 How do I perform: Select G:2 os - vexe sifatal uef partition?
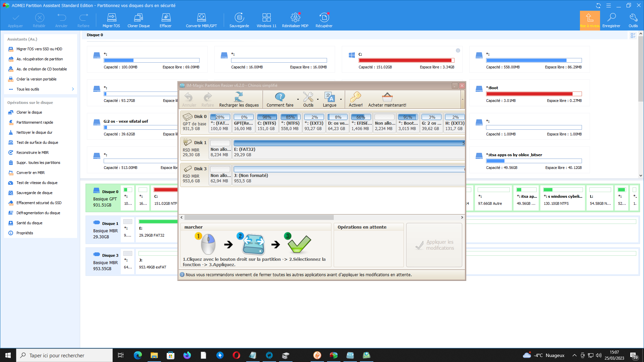(132, 126)
